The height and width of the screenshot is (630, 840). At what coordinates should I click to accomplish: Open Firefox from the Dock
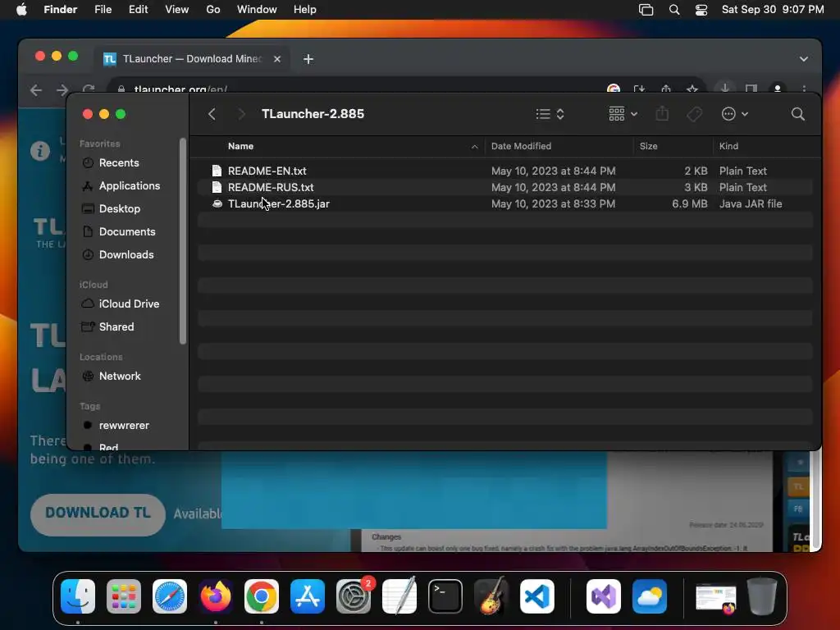point(216,596)
